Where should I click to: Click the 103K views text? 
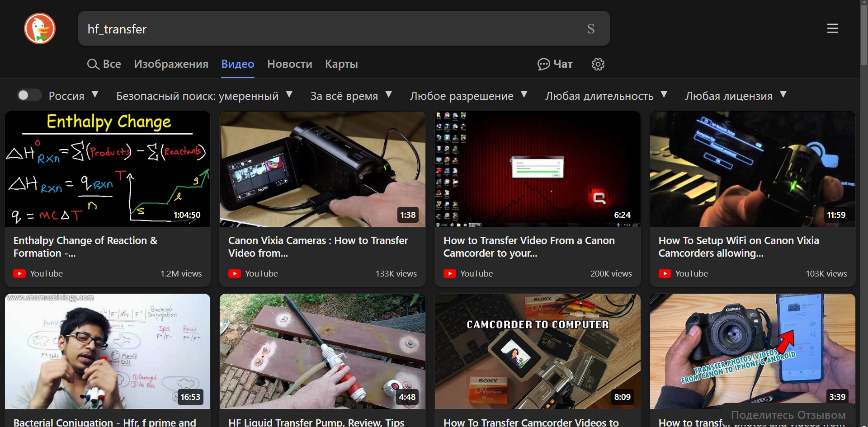coord(826,273)
